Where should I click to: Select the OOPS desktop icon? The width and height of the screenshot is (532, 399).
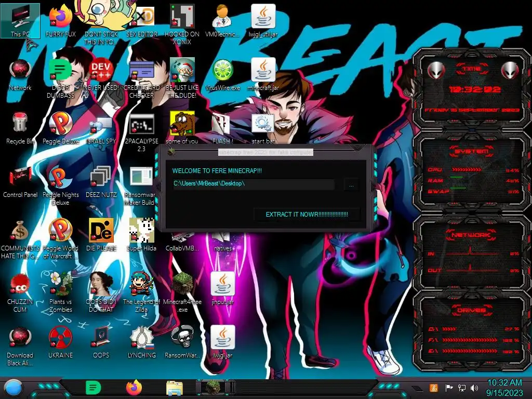click(x=101, y=343)
